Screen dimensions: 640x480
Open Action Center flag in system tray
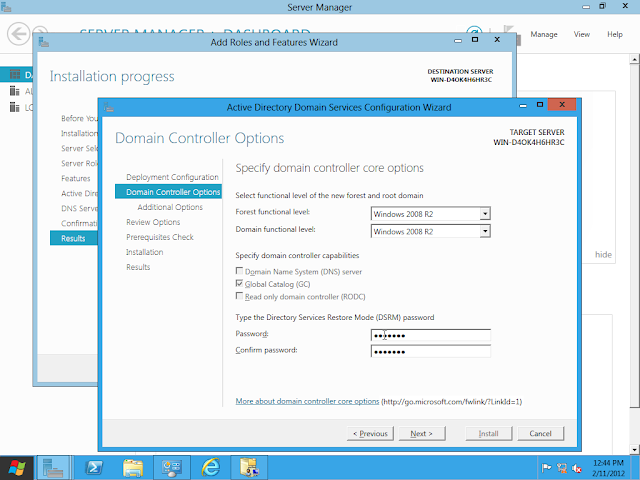tap(546, 468)
